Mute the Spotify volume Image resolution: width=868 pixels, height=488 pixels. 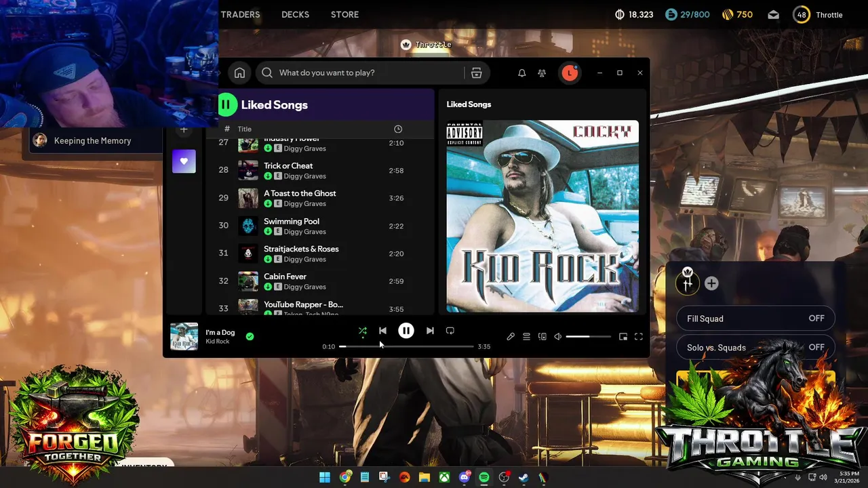557,337
